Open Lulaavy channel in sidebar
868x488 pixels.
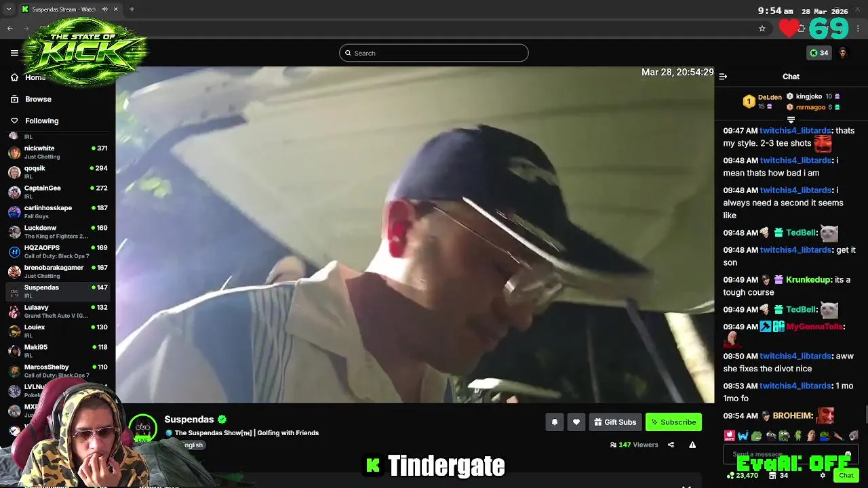(58, 311)
